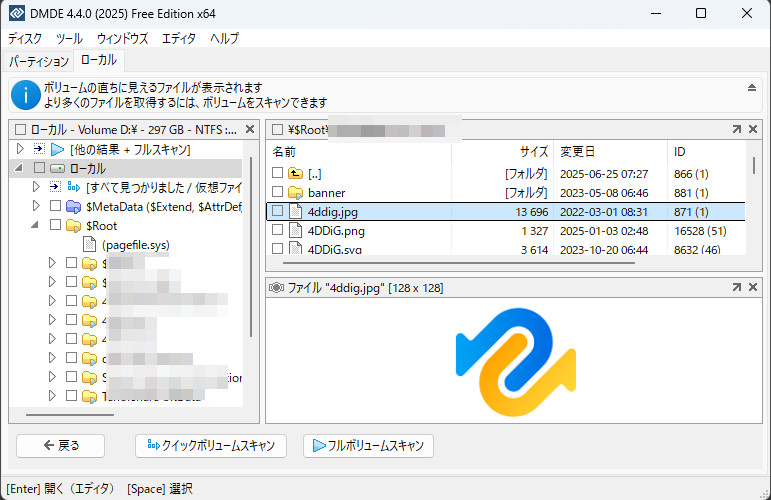Click the tree panel vertical scrollbar
This screenshot has width=771, height=500.
pos(251,247)
